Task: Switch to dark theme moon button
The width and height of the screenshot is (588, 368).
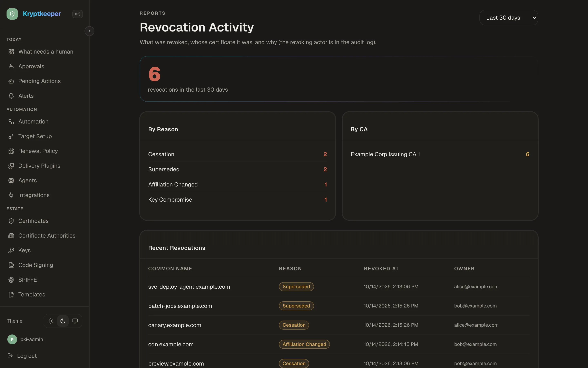Action: point(63,321)
